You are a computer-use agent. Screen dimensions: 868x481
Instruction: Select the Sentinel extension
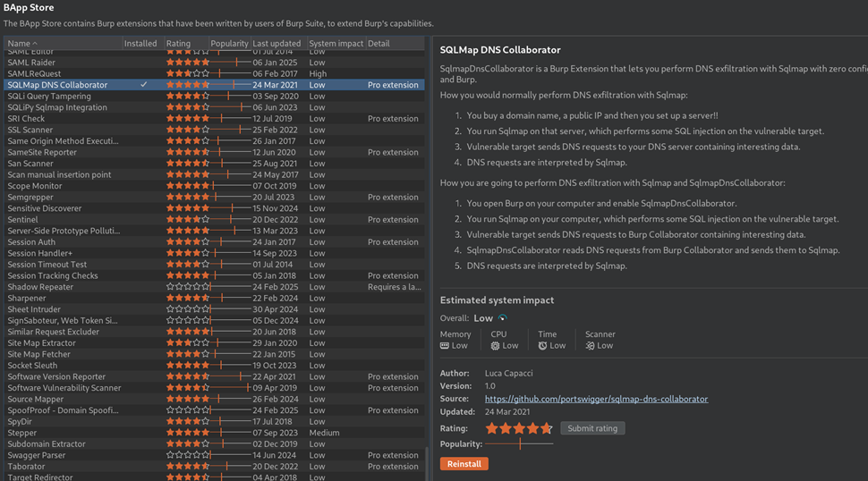pyautogui.click(x=214, y=220)
